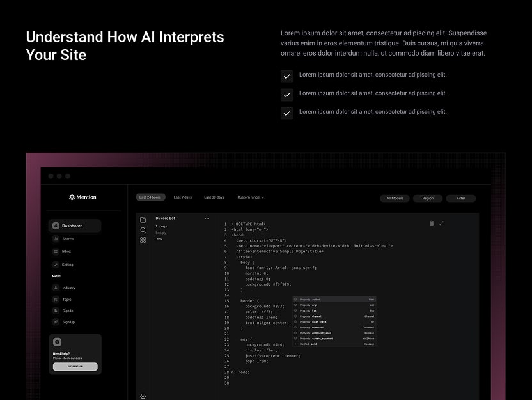Click the Search chart icon in sidebar

(56, 239)
